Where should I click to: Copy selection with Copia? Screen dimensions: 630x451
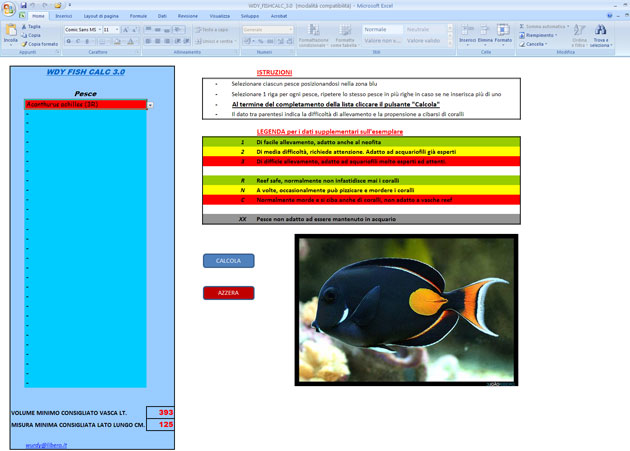[x=31, y=35]
